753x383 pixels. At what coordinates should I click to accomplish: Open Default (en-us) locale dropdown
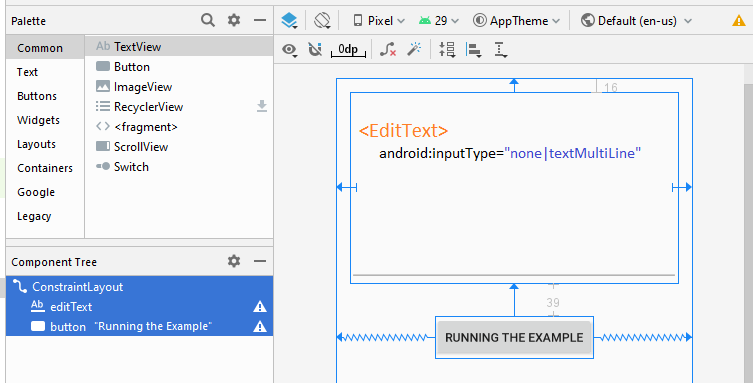(x=636, y=21)
